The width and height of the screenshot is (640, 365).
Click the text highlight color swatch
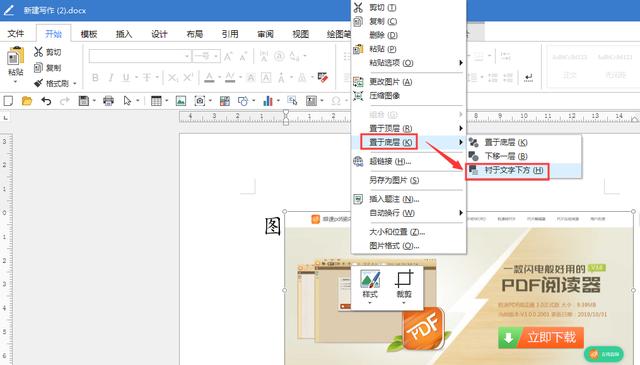(x=230, y=78)
